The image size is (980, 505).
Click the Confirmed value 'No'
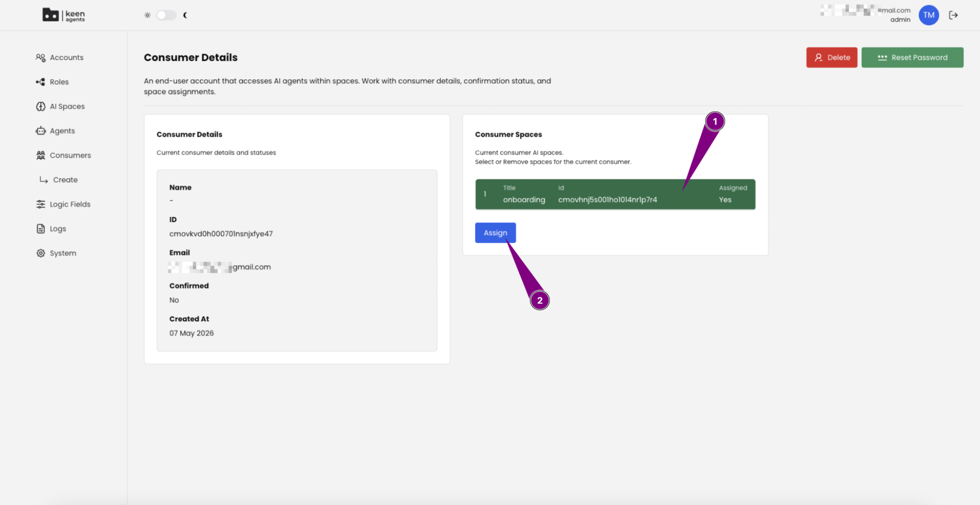tap(174, 300)
